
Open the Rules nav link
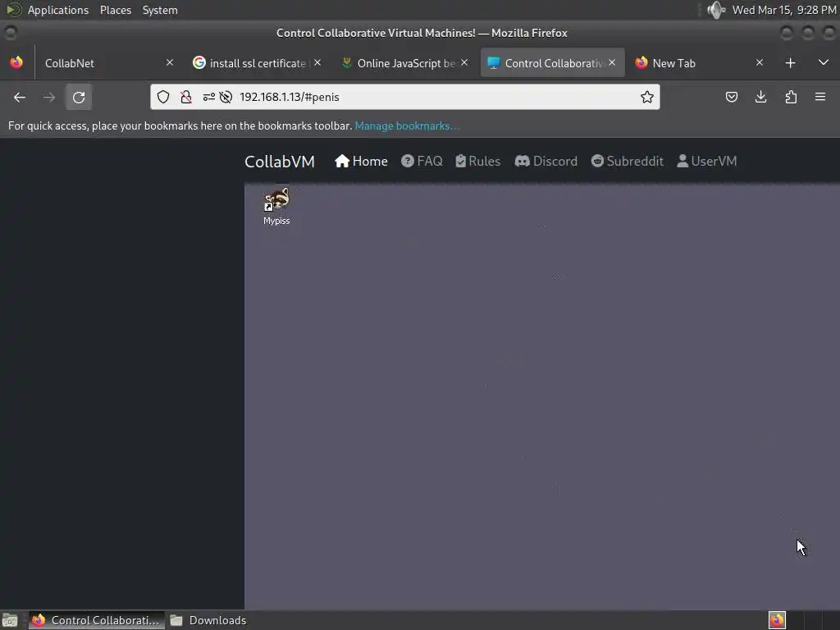pyautogui.click(x=478, y=162)
